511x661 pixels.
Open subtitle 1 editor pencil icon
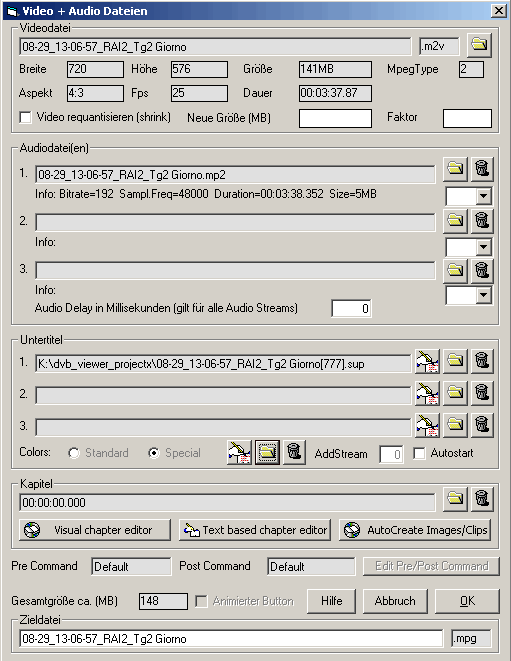click(x=428, y=361)
